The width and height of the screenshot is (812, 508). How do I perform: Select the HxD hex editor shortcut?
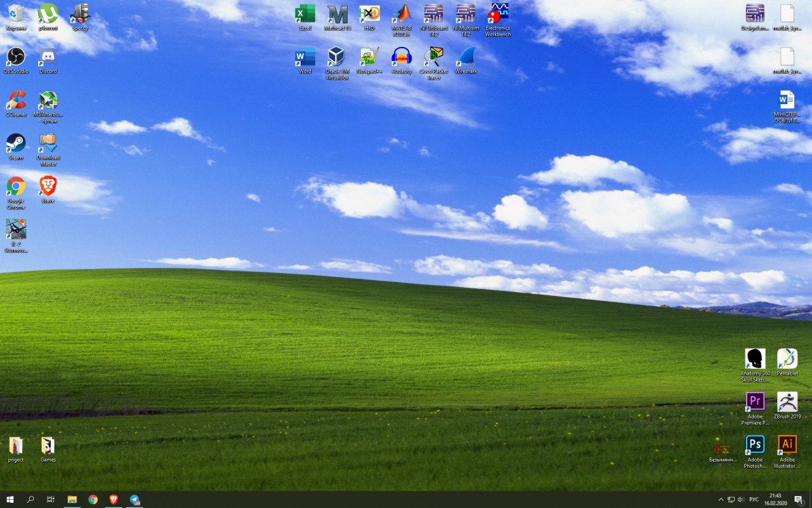[370, 17]
